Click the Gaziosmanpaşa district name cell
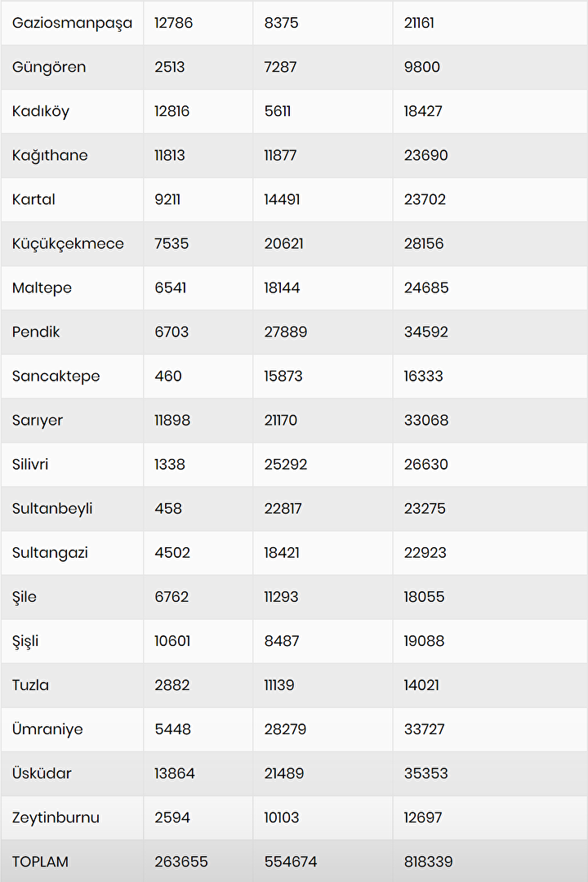The image size is (588, 882). pyautogui.click(x=72, y=23)
